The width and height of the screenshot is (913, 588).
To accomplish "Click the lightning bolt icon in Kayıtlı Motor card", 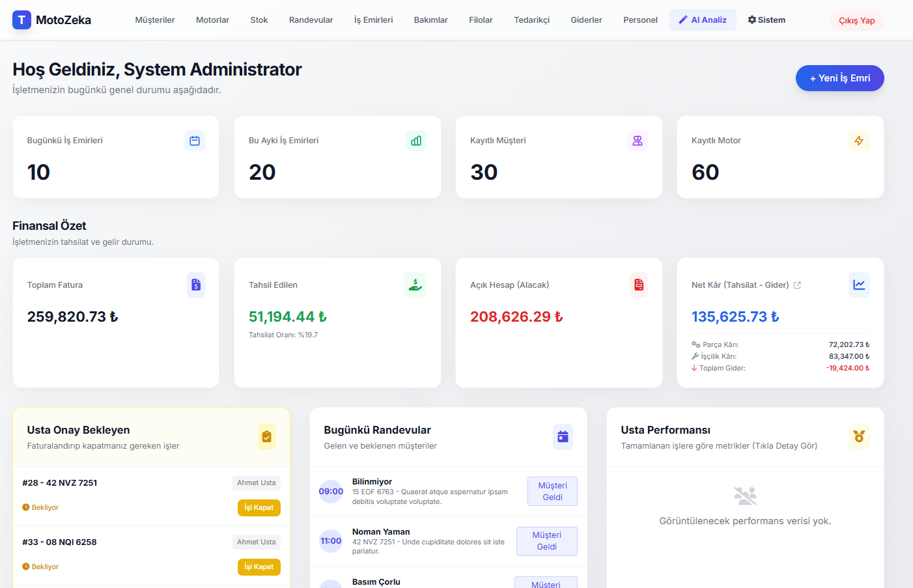I will tap(859, 141).
